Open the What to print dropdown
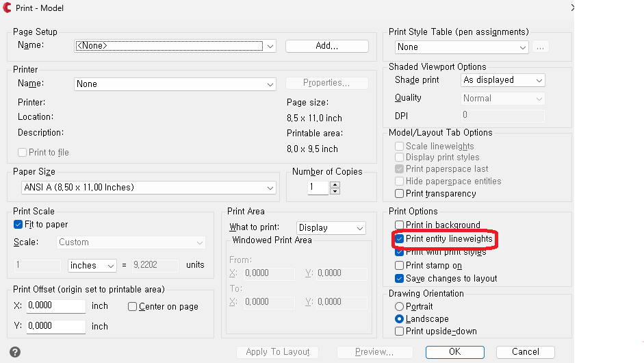This screenshot has height=363, width=644. pyautogui.click(x=359, y=227)
